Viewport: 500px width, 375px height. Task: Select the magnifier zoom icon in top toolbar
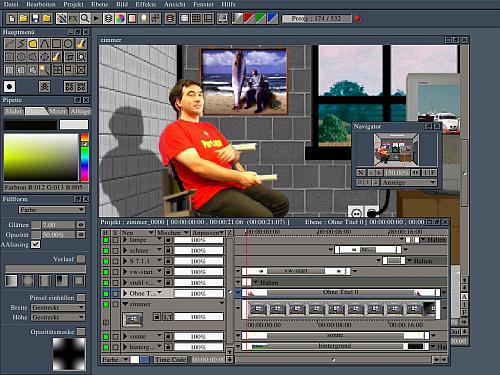point(85,18)
